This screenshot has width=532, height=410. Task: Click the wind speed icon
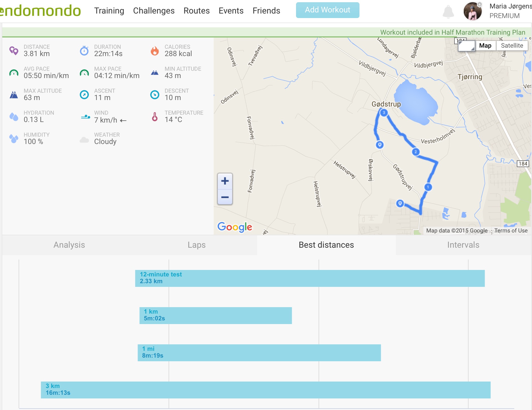(85, 117)
